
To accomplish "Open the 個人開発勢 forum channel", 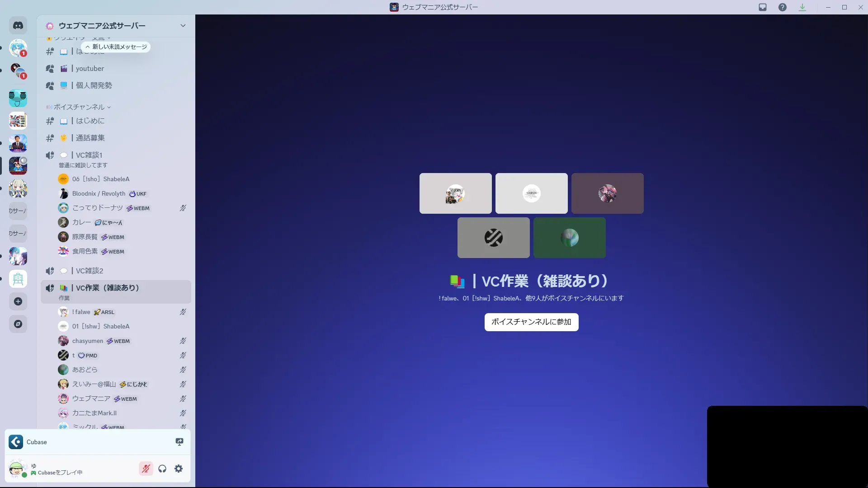I will point(94,85).
